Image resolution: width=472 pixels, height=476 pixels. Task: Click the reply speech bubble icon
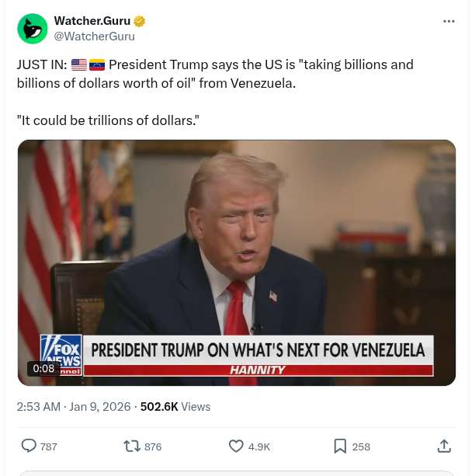(29, 446)
